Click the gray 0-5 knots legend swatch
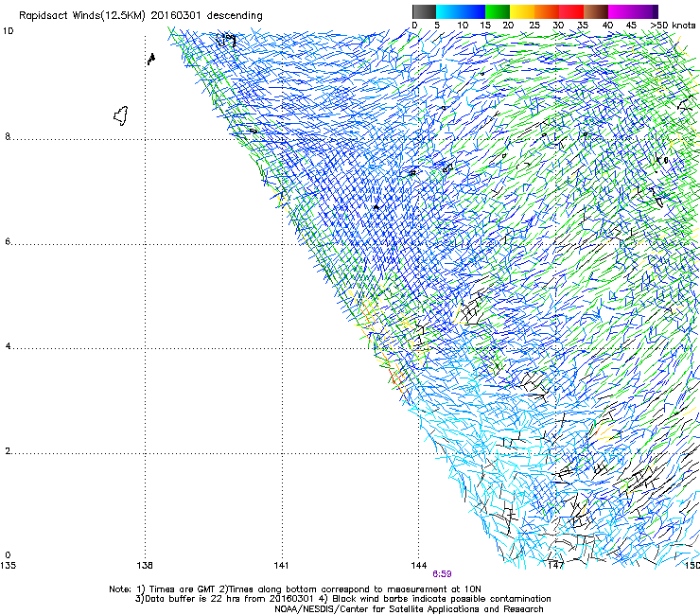700x615 pixels. pyautogui.click(x=424, y=11)
